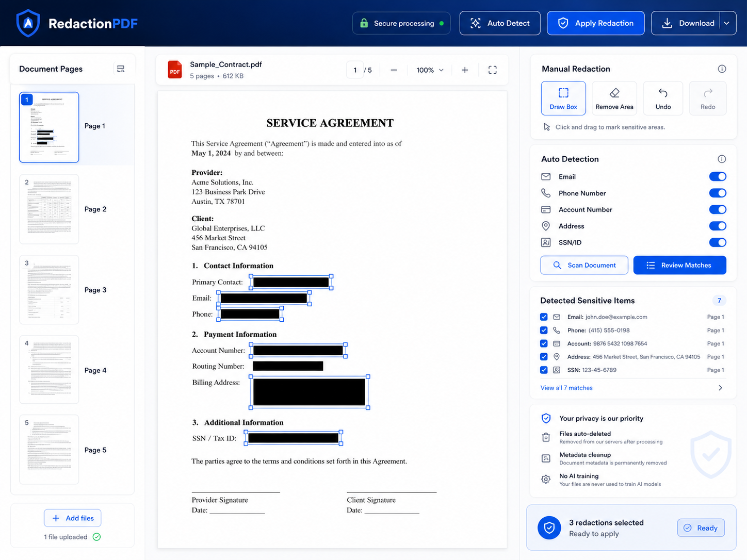Select the Page 3 thumbnail
747x560 pixels.
click(x=49, y=290)
